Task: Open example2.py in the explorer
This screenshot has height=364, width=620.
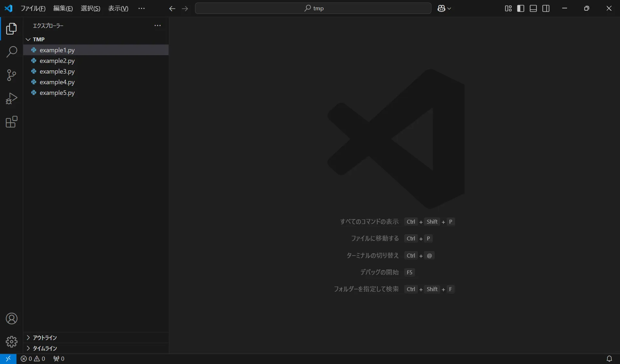Action: click(x=96, y=61)
